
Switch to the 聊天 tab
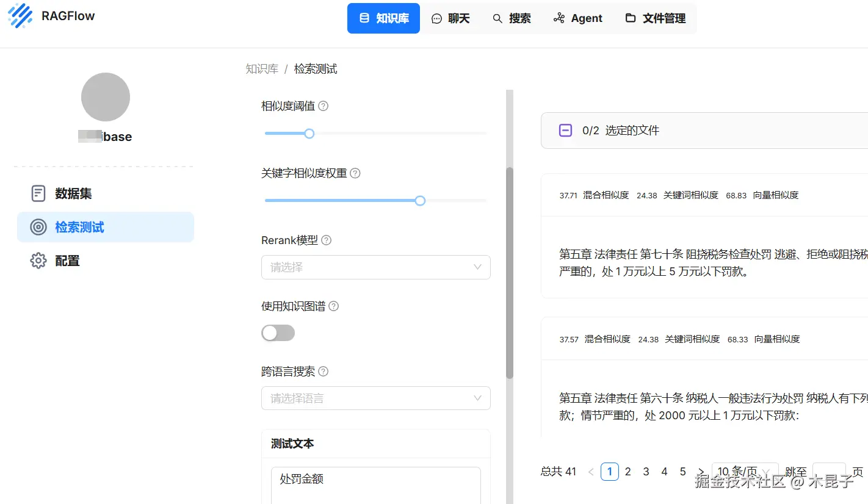point(452,18)
